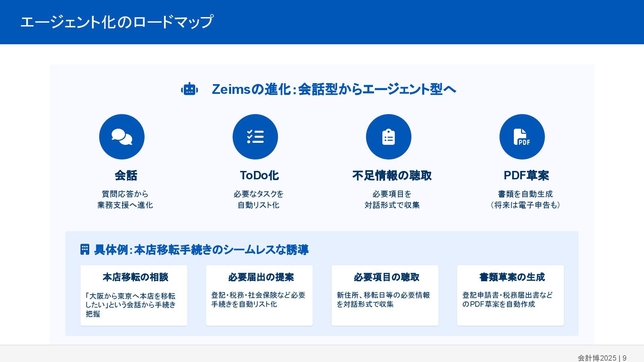Click the ToDo化 step label
Screen dimensions: 644x362
coord(259,175)
